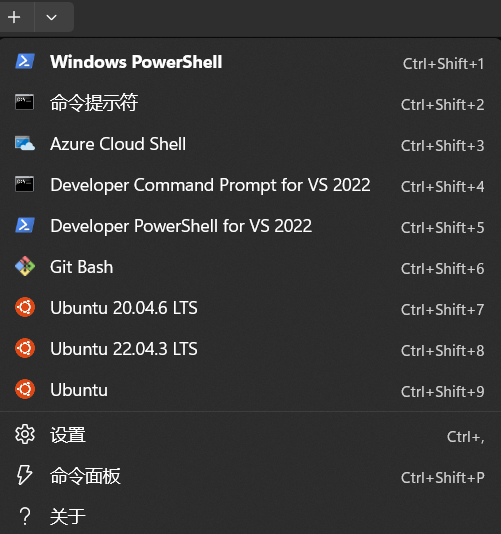Click the Windows PowerShell icon
Screen dimensions: 501x534
click(x=25, y=62)
